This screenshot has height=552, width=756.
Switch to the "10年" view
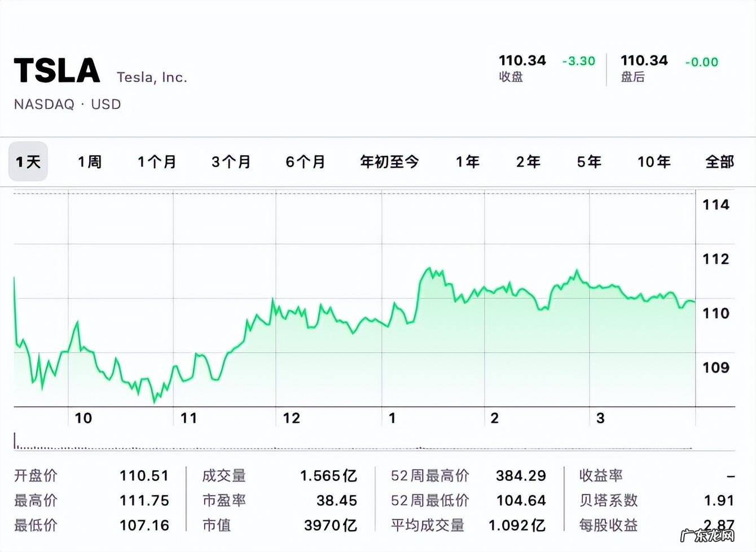pos(654,161)
